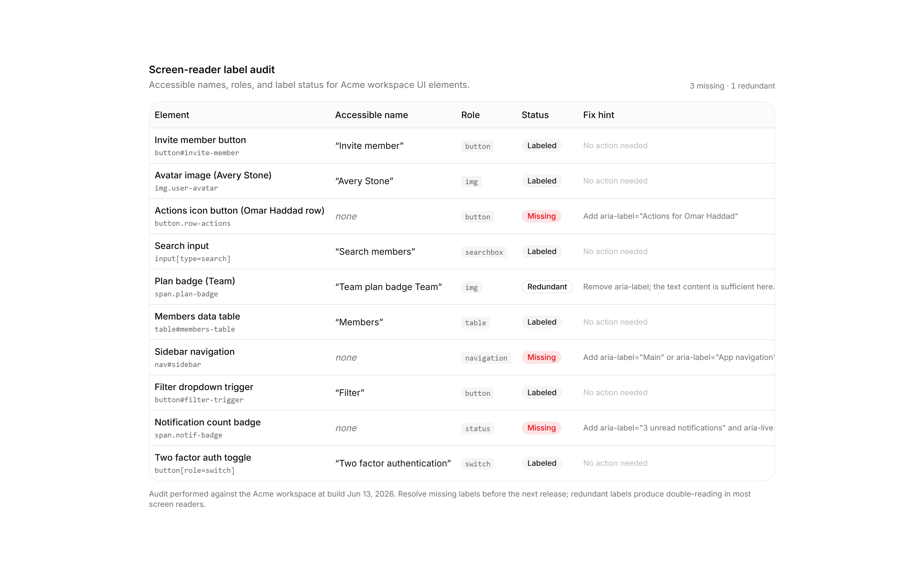Screen dimensions: 924x571
Task: Select the Search input row title
Action: tap(182, 246)
